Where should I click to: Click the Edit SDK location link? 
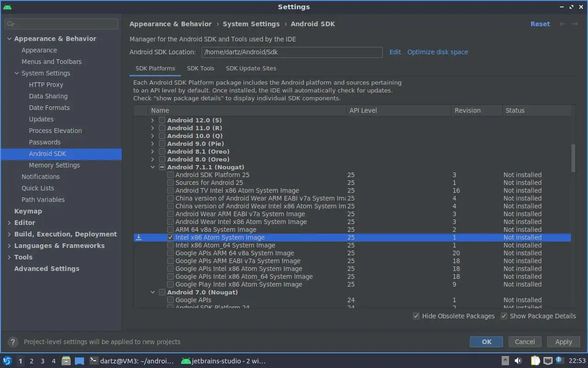tap(395, 52)
